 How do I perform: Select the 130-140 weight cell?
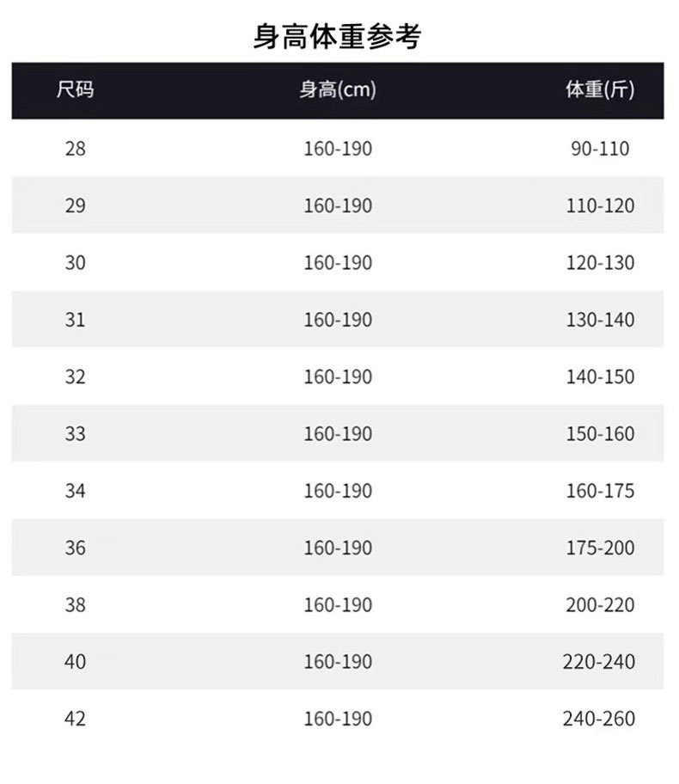pos(600,320)
